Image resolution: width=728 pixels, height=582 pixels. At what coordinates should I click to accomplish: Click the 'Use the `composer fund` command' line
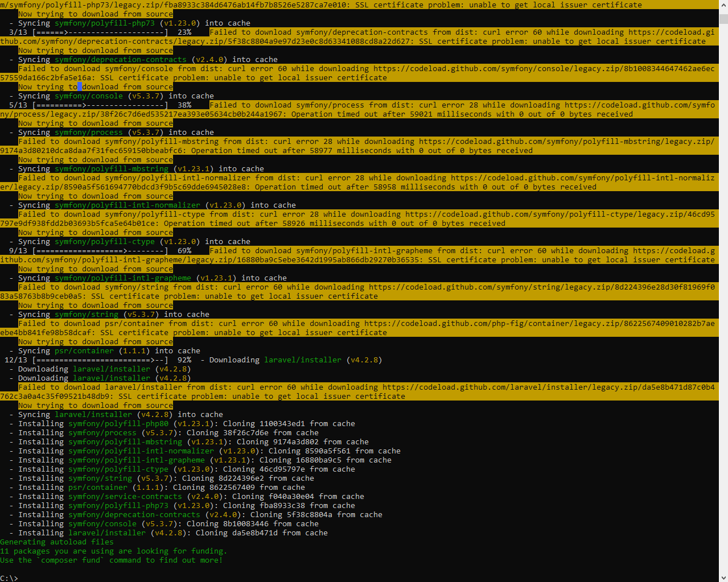click(112, 560)
